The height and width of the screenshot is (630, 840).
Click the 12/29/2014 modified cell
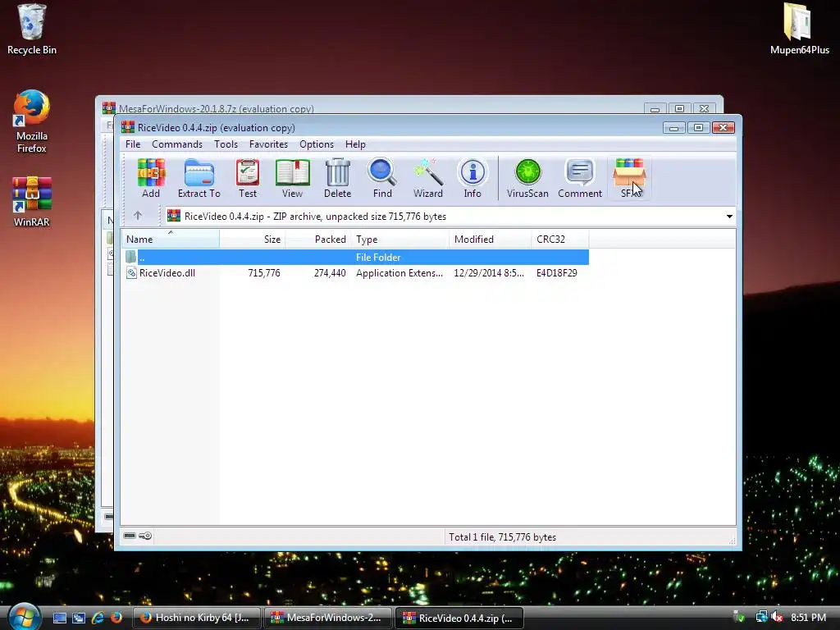point(489,272)
